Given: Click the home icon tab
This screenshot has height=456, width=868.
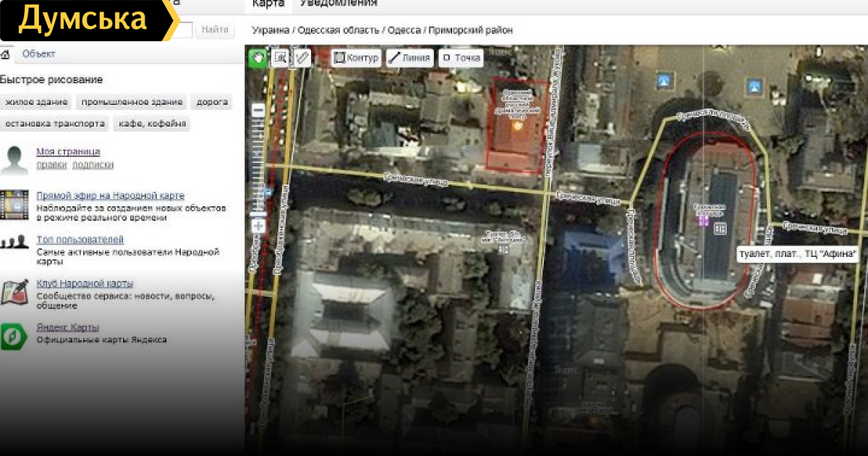Looking at the screenshot, I should pos(5,54).
